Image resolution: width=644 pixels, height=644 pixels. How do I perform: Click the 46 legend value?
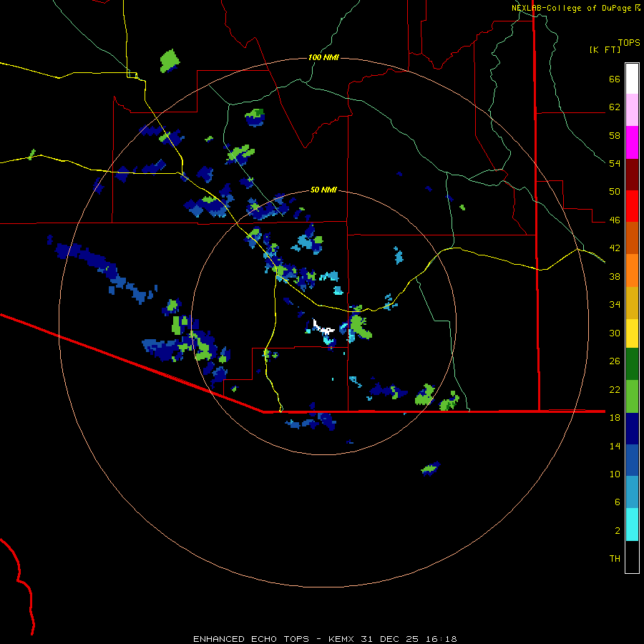point(615,220)
